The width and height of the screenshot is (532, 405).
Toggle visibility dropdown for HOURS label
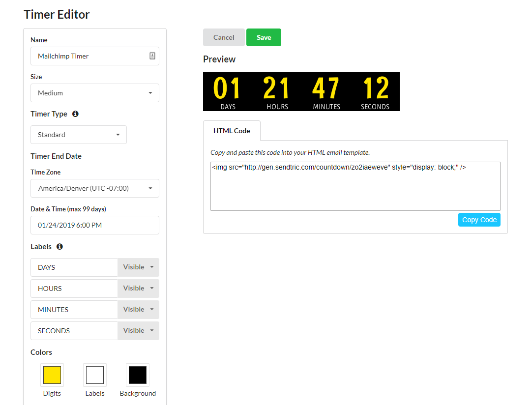[x=138, y=289]
